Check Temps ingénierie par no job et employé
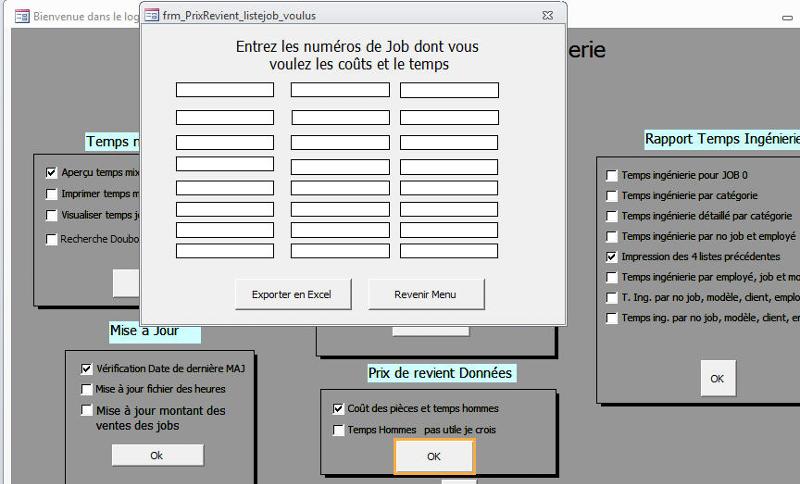The image size is (800, 484). click(x=612, y=237)
